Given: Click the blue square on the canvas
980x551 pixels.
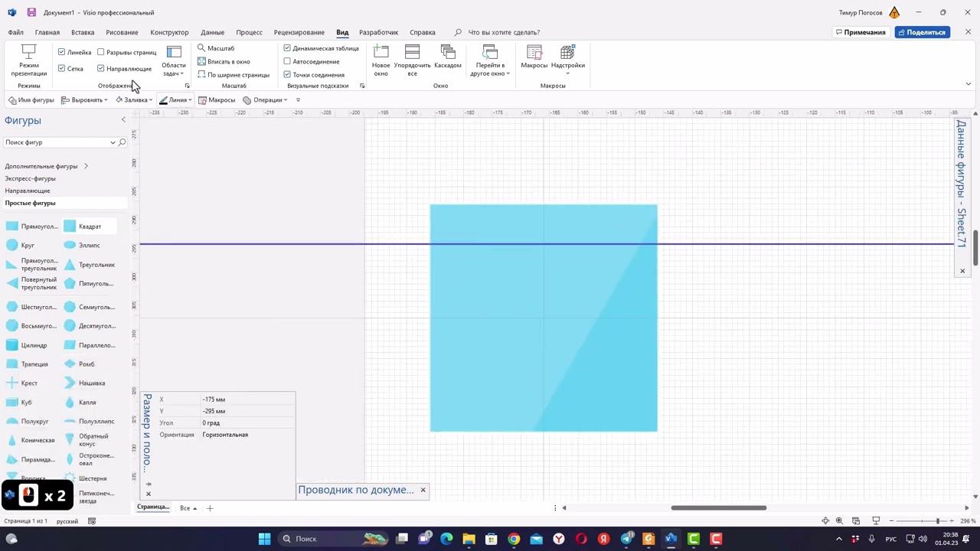Looking at the screenshot, I should [544, 318].
